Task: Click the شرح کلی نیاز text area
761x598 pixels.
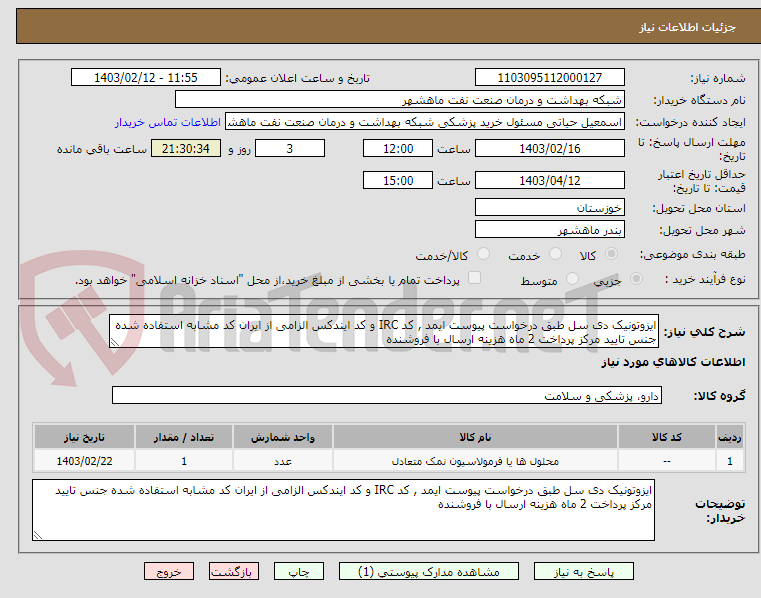Action: tap(384, 331)
